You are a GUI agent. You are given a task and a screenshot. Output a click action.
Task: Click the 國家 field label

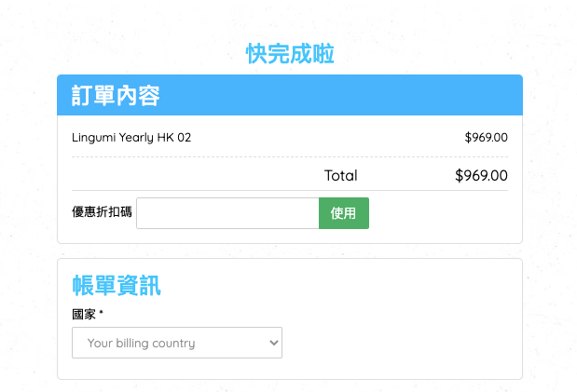tap(84, 315)
